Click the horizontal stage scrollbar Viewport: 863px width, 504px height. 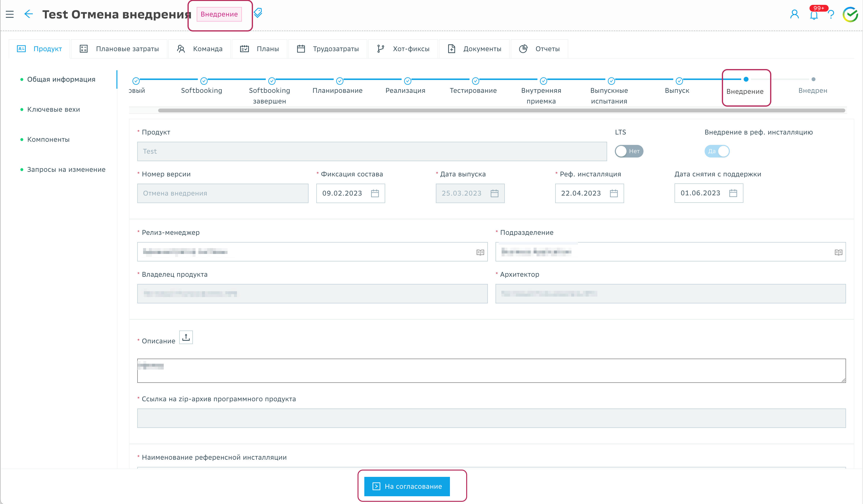pos(501,110)
